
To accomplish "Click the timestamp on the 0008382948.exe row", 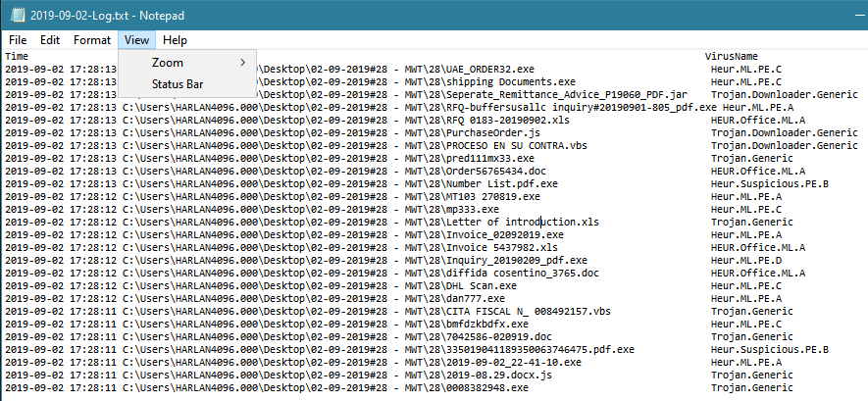I will pyautogui.click(x=61, y=387).
